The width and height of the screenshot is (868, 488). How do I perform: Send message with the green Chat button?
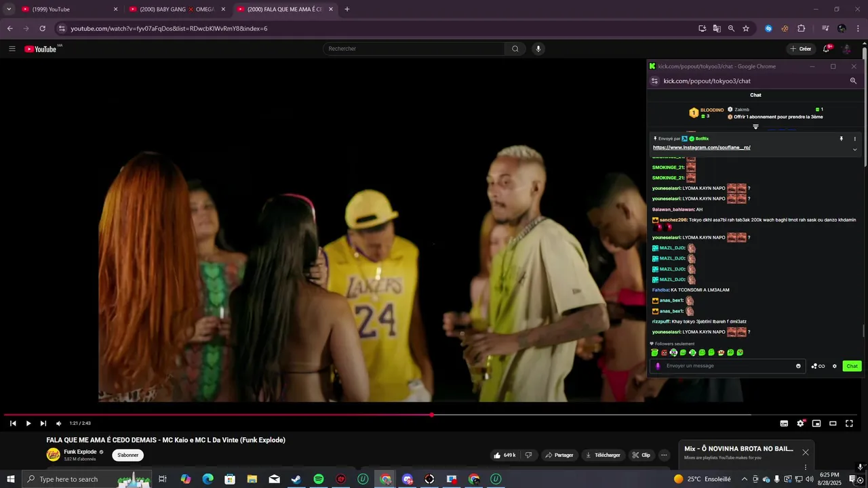click(x=852, y=366)
